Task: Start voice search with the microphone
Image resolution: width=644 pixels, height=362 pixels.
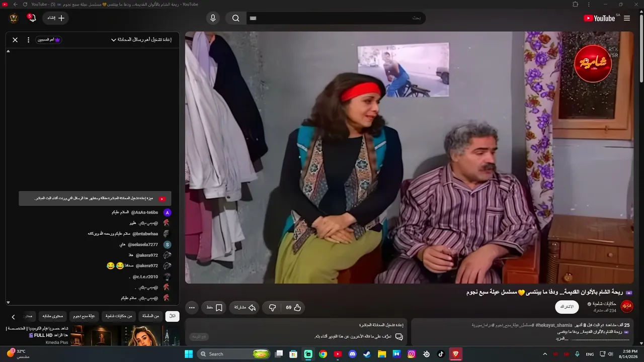Action: point(213,18)
